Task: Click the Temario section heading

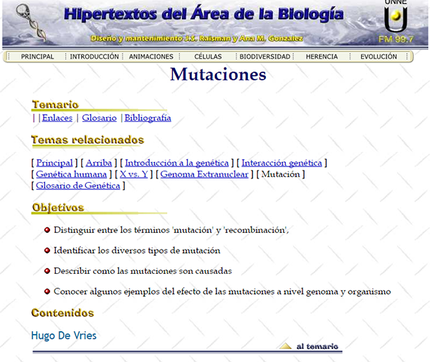Action: (55, 105)
